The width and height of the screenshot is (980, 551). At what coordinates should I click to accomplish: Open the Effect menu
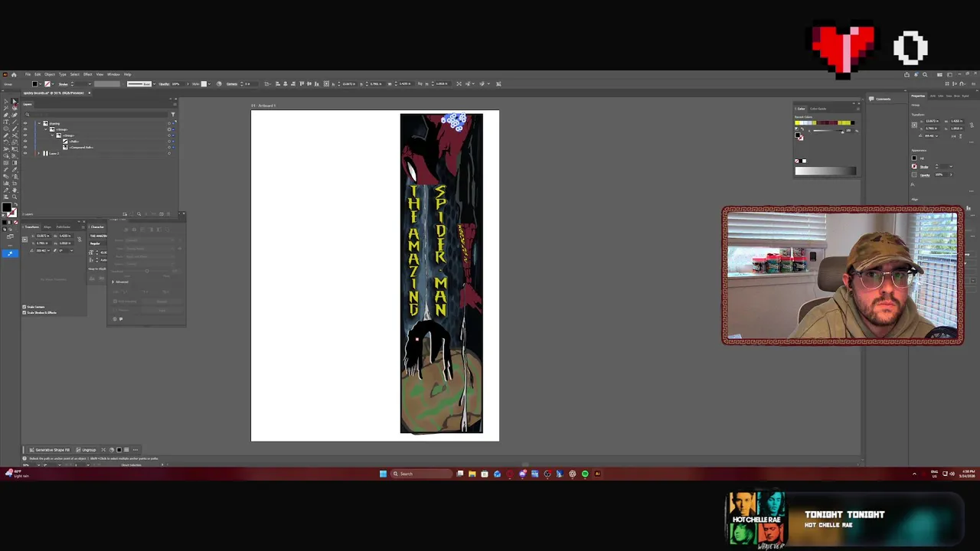[87, 74]
